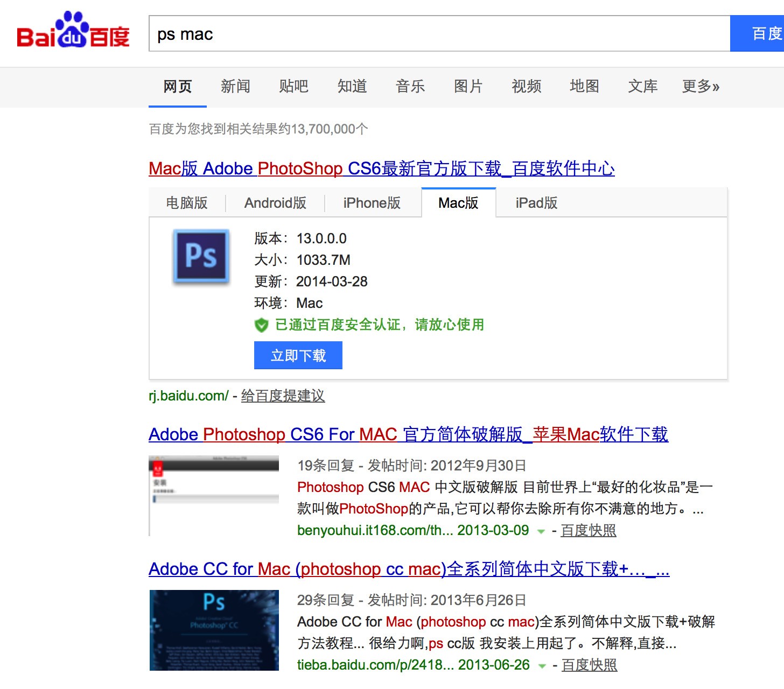Expand the 更多» navigation menu

[701, 86]
